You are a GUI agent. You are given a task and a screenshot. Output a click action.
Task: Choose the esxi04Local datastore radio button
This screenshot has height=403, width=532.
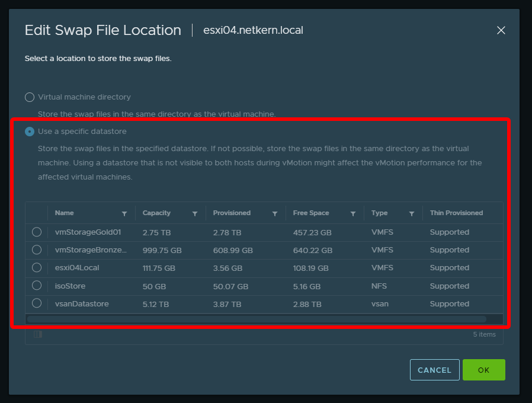point(37,267)
